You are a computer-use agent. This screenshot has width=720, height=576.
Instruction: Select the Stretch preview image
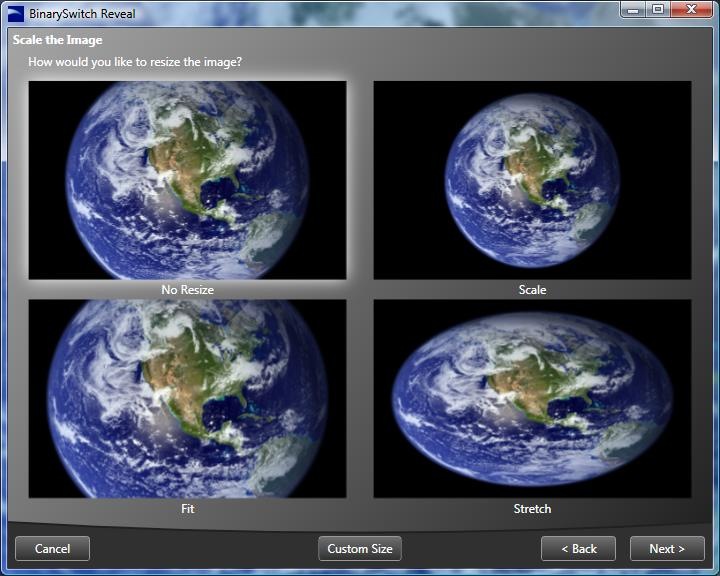click(532, 399)
